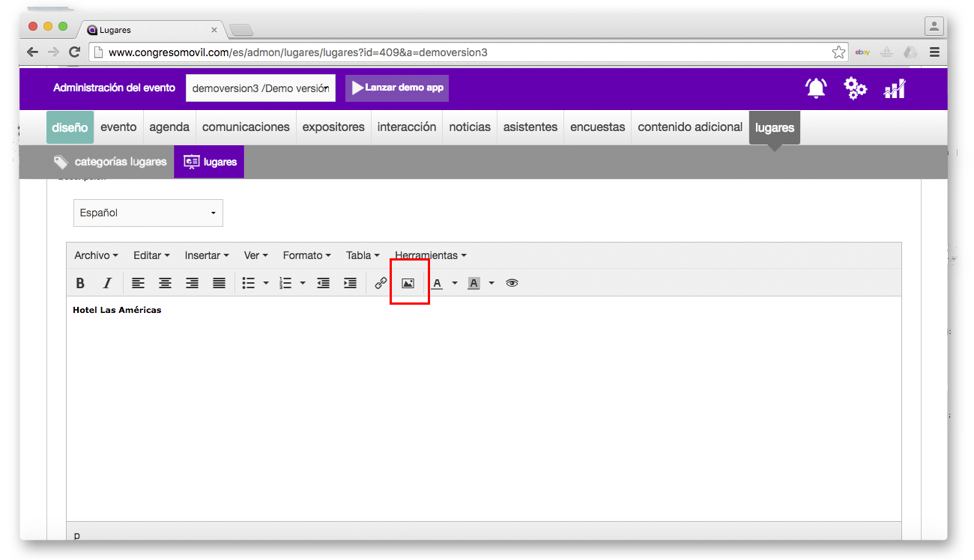The image size is (974, 560).
Task: Open the Español language dropdown
Action: [148, 213]
